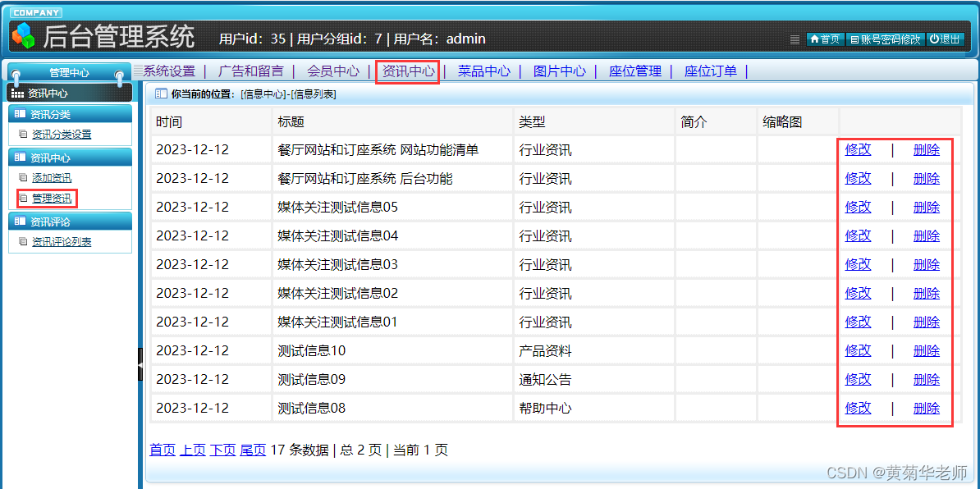The width and height of the screenshot is (980, 489).
Task: Click 修改 for 后台功能 row
Action: (x=859, y=179)
